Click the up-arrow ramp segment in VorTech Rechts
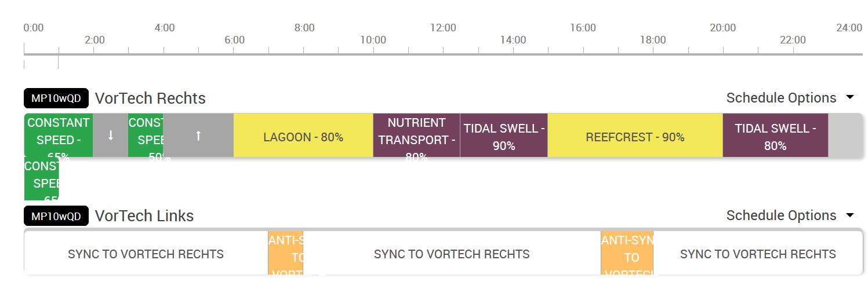The width and height of the screenshot is (868, 300). pos(198,136)
